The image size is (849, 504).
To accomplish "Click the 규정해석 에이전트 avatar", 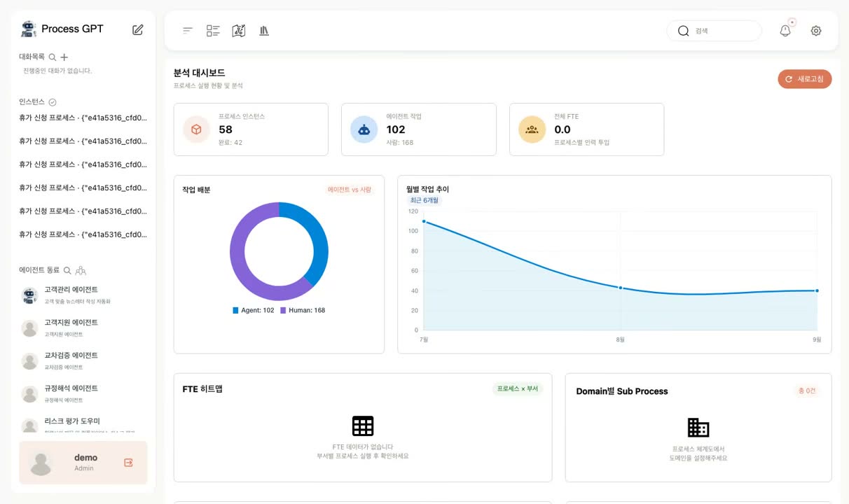I will tap(29, 394).
